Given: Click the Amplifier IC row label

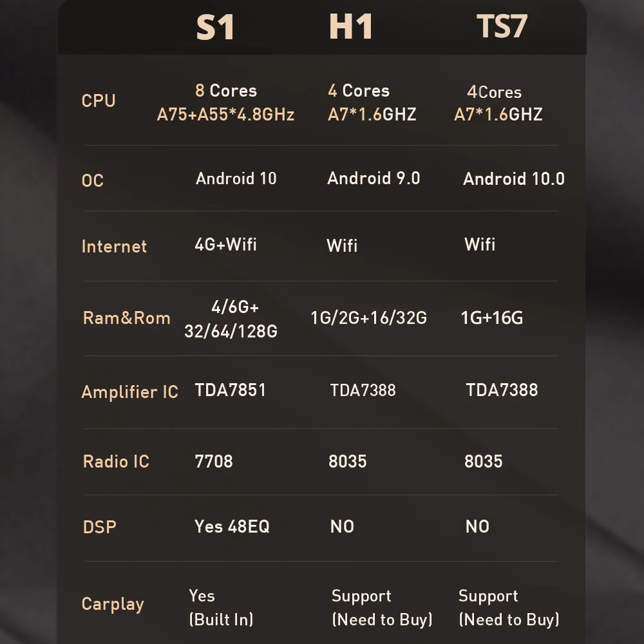Looking at the screenshot, I should tap(129, 392).
